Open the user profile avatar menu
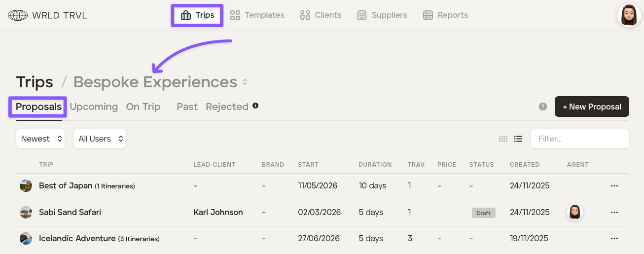 [629, 15]
